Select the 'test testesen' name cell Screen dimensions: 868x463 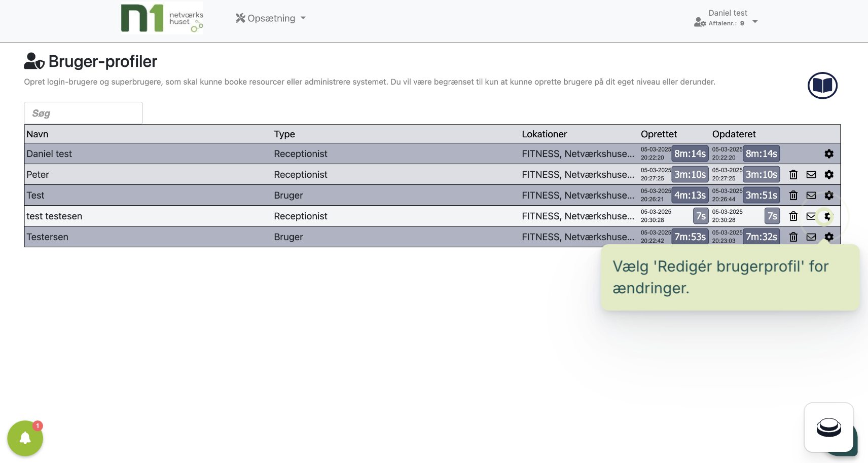(x=54, y=216)
